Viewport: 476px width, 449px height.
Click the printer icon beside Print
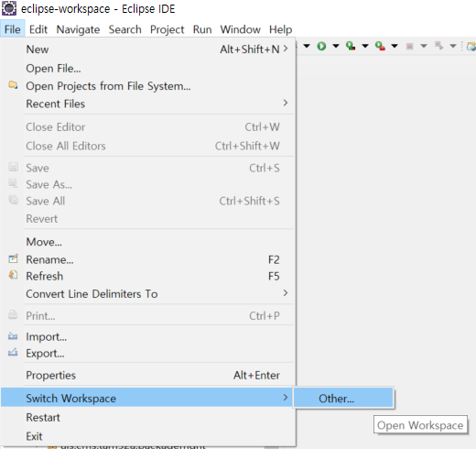tap(13, 314)
